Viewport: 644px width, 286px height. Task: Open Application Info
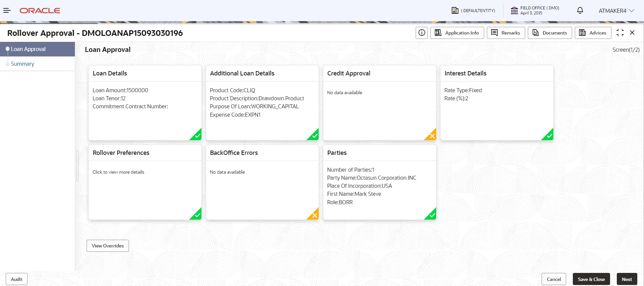(x=457, y=33)
